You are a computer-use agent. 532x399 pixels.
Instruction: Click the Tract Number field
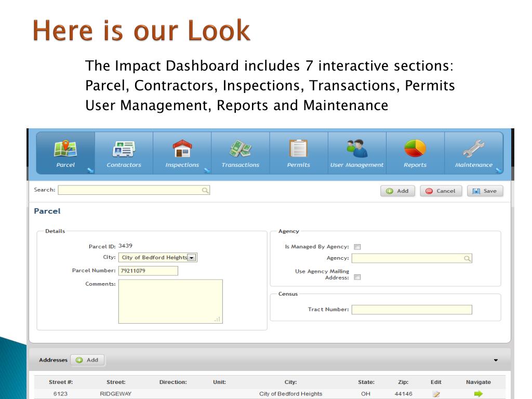click(x=411, y=310)
